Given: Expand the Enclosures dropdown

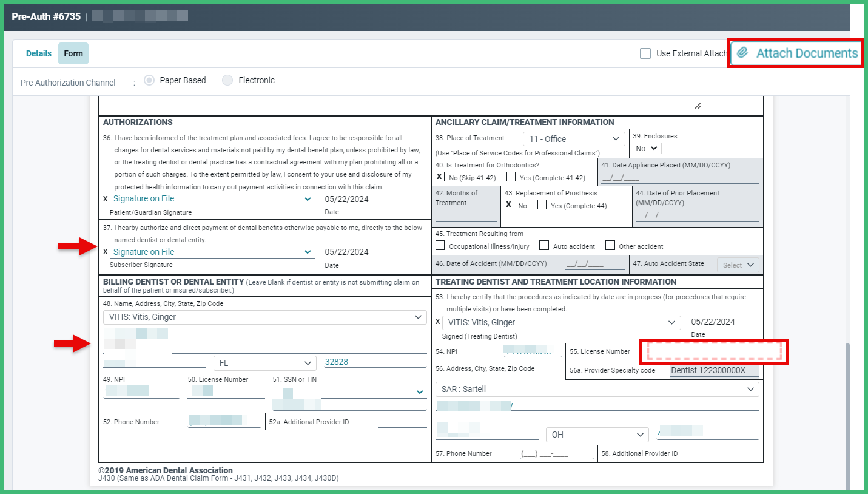Looking at the screenshot, I should (x=647, y=148).
